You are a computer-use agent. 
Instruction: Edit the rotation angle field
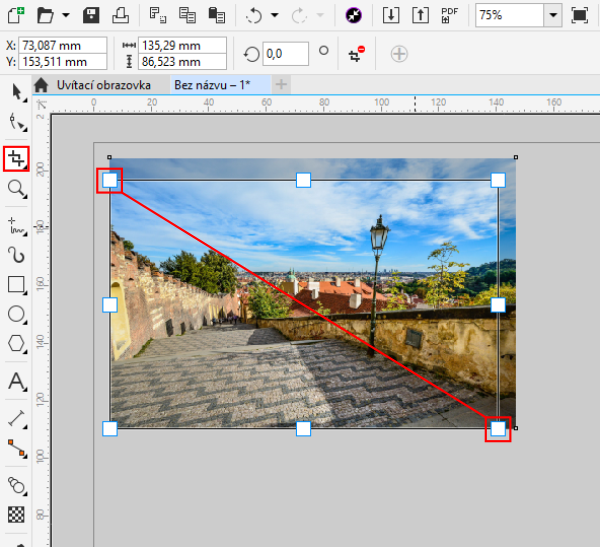click(x=285, y=54)
